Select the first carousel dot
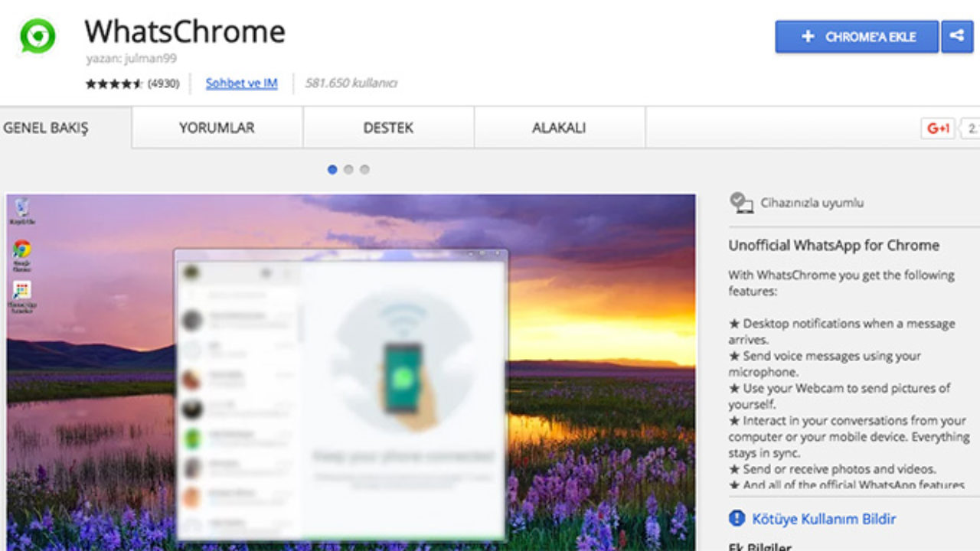Viewport: 980px width, 551px height. [332, 170]
